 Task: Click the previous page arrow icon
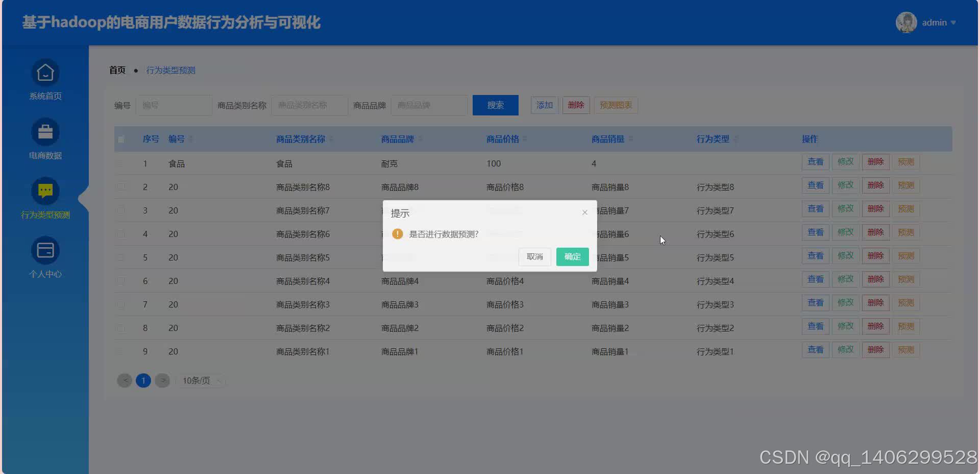[125, 380]
